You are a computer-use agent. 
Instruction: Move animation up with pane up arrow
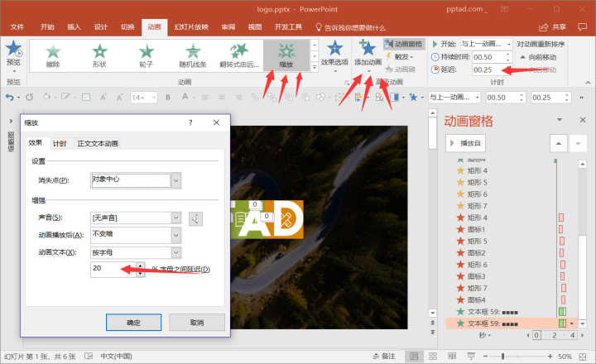[559, 143]
